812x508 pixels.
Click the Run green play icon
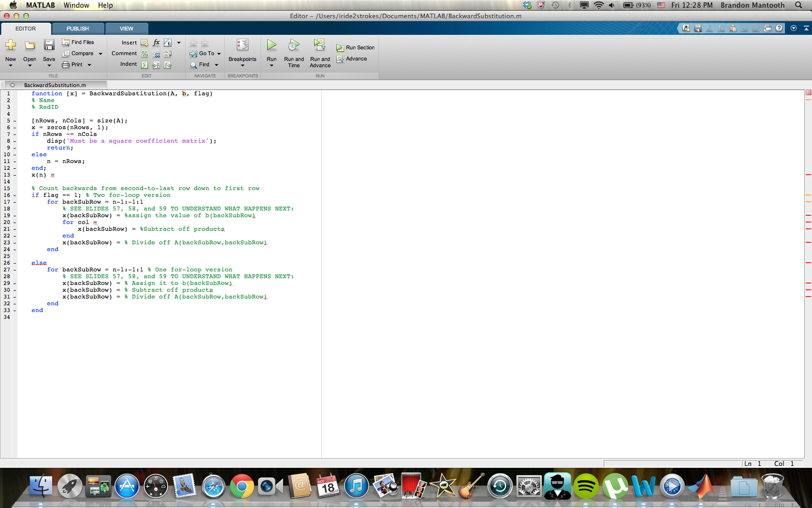(272, 45)
